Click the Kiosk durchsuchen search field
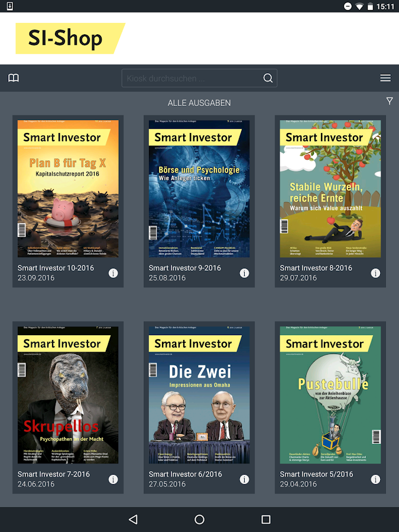399x532 pixels. (200, 78)
